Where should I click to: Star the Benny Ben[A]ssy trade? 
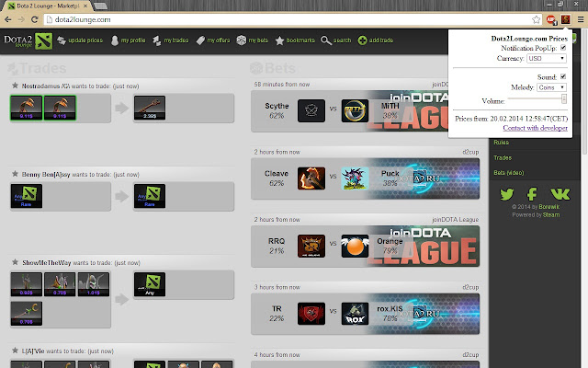(15, 174)
